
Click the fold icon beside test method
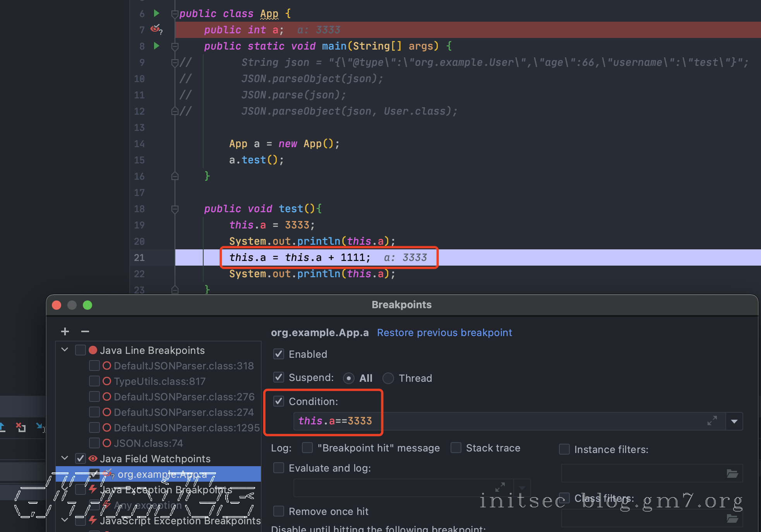[175, 209]
